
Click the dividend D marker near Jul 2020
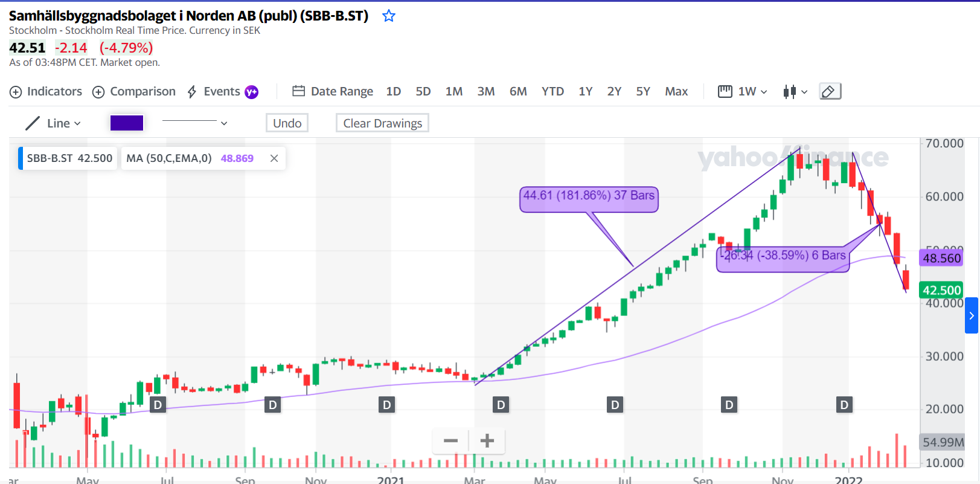coord(158,405)
